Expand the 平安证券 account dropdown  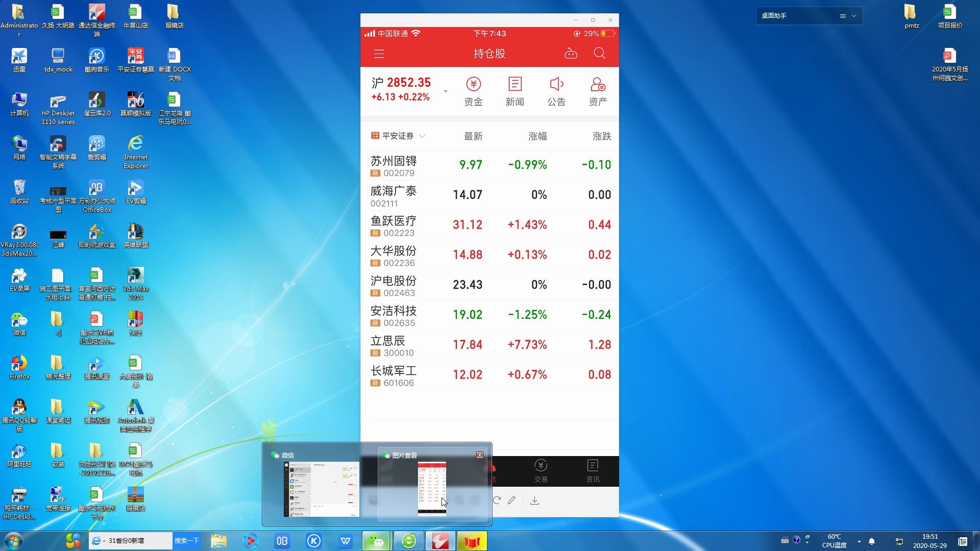click(x=422, y=136)
